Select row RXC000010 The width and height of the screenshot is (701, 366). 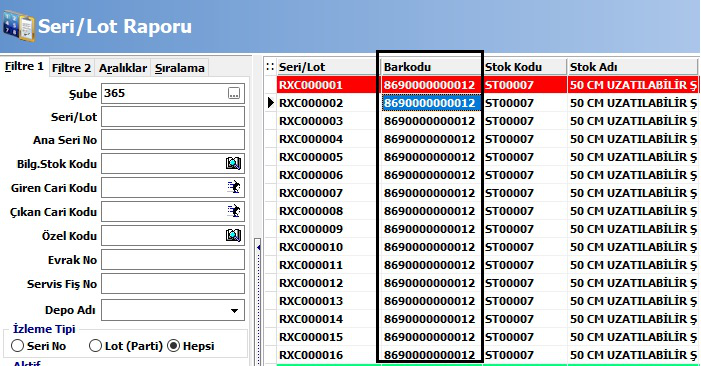482,247
